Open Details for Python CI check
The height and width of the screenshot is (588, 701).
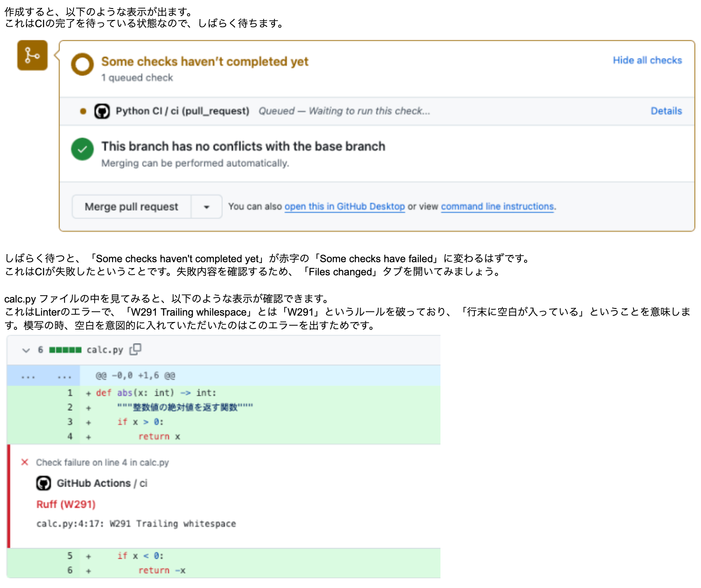[x=666, y=111]
